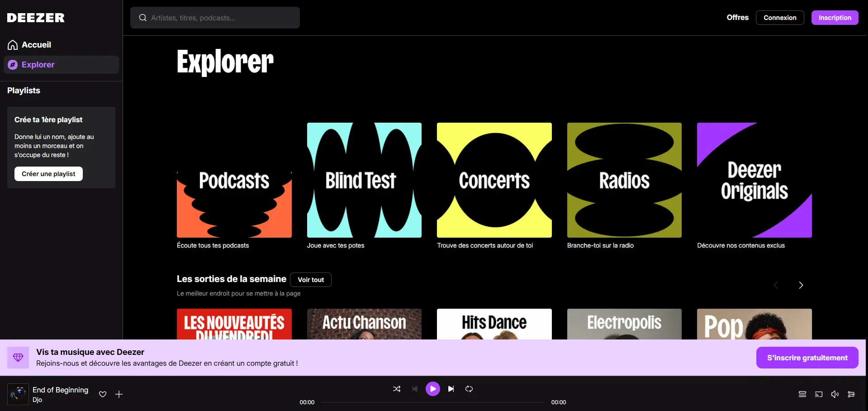Open add-to-playlist options with plus icon
Viewport: 868px width, 411px height.
pos(119,394)
